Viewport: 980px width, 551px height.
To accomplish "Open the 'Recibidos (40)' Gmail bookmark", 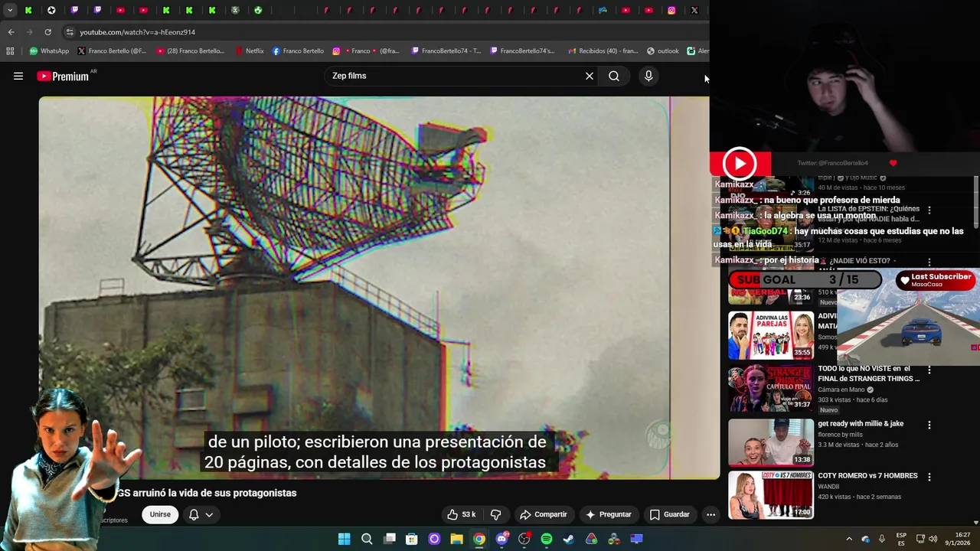I will click(x=603, y=51).
